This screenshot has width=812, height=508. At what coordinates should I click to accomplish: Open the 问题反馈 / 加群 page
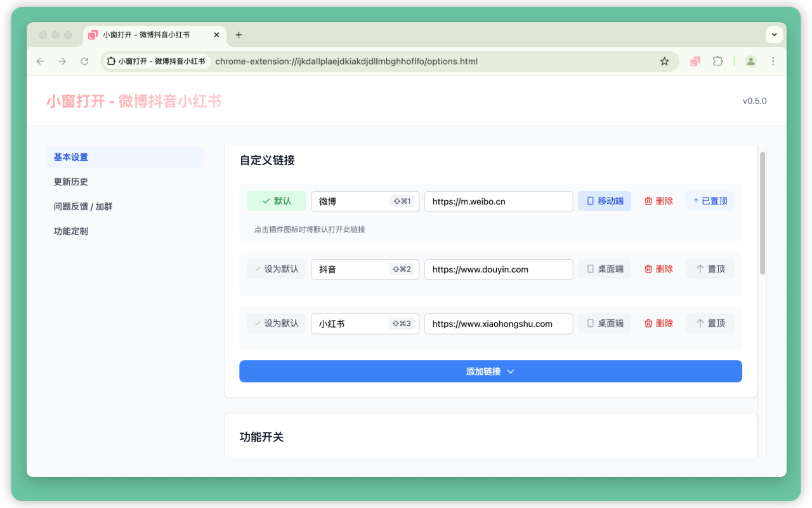pyautogui.click(x=82, y=206)
